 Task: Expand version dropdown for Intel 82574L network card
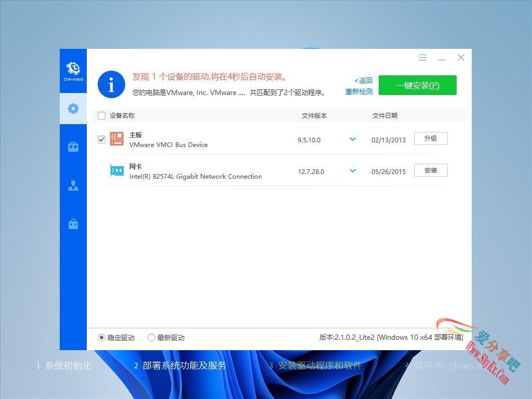tap(353, 170)
